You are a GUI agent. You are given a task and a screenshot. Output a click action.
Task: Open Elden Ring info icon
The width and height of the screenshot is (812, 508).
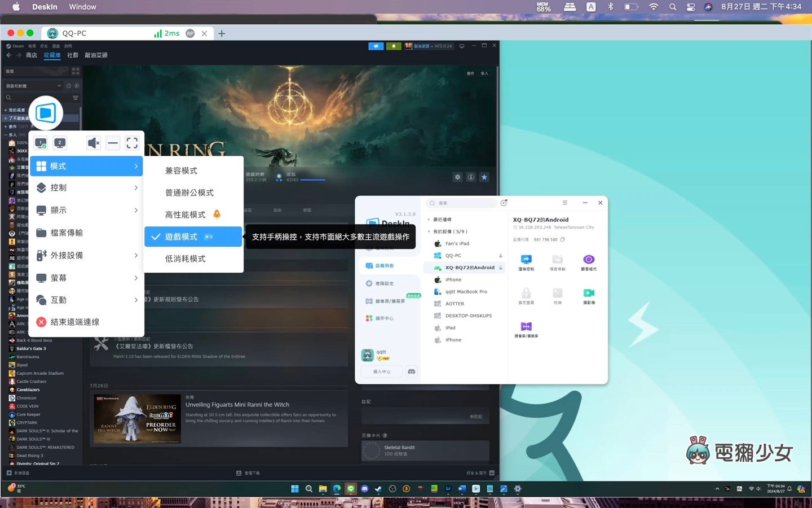(471, 177)
